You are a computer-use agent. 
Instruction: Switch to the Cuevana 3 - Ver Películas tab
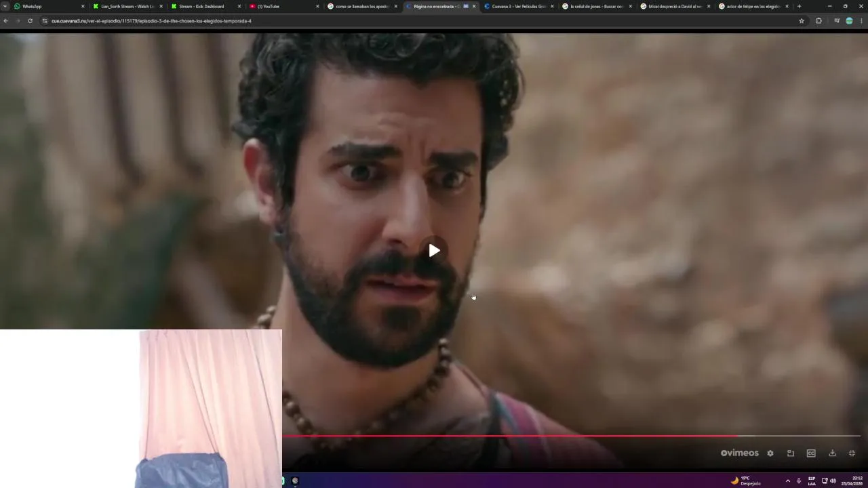518,6
